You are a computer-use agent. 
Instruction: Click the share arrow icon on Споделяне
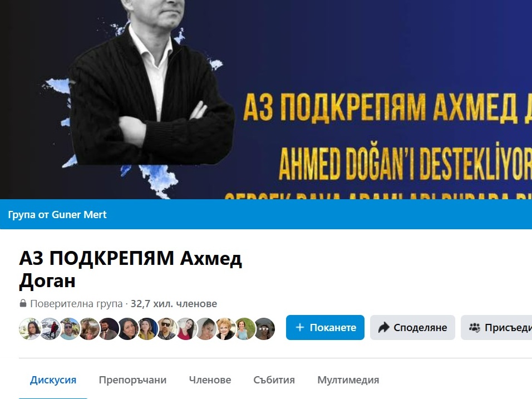384,327
